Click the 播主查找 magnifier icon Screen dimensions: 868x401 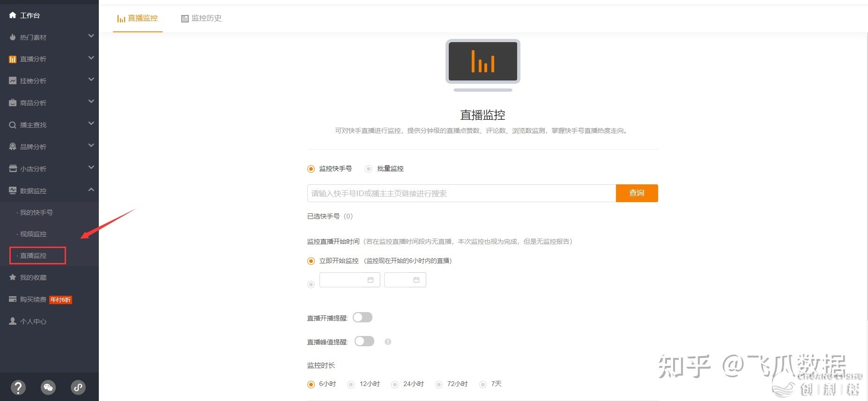click(x=13, y=125)
